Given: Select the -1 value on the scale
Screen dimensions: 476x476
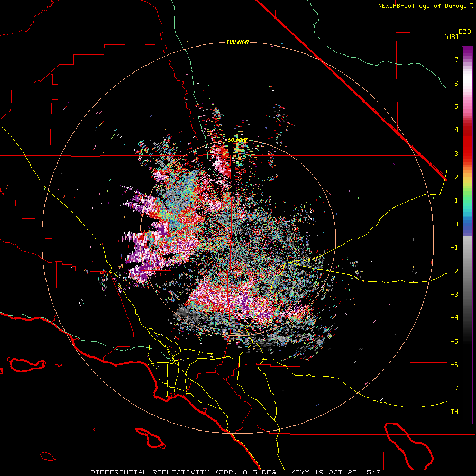Looking at the screenshot, I should coord(454,248).
